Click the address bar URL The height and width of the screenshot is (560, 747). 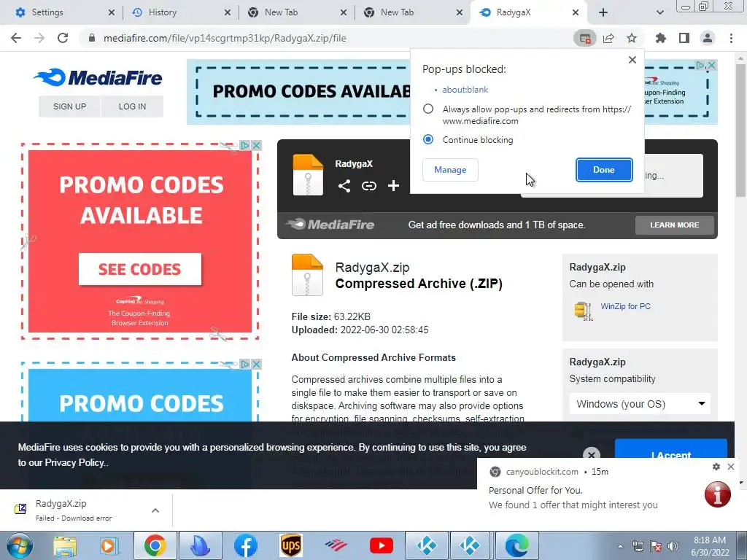(225, 38)
